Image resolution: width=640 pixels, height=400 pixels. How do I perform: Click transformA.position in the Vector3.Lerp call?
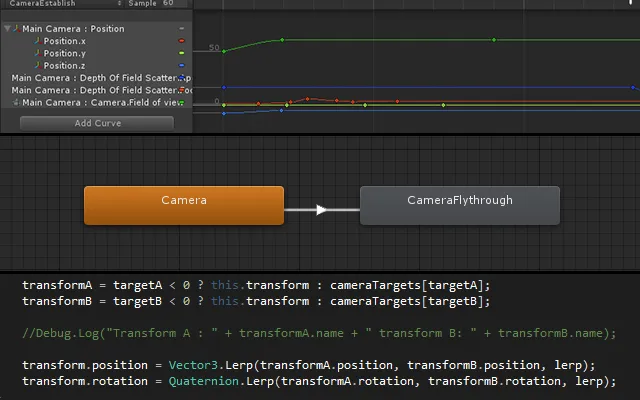coord(327,365)
